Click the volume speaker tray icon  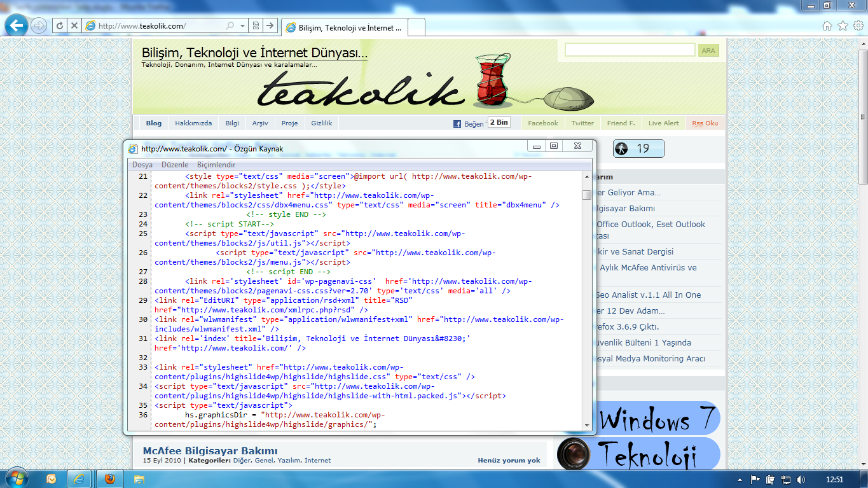(x=801, y=479)
